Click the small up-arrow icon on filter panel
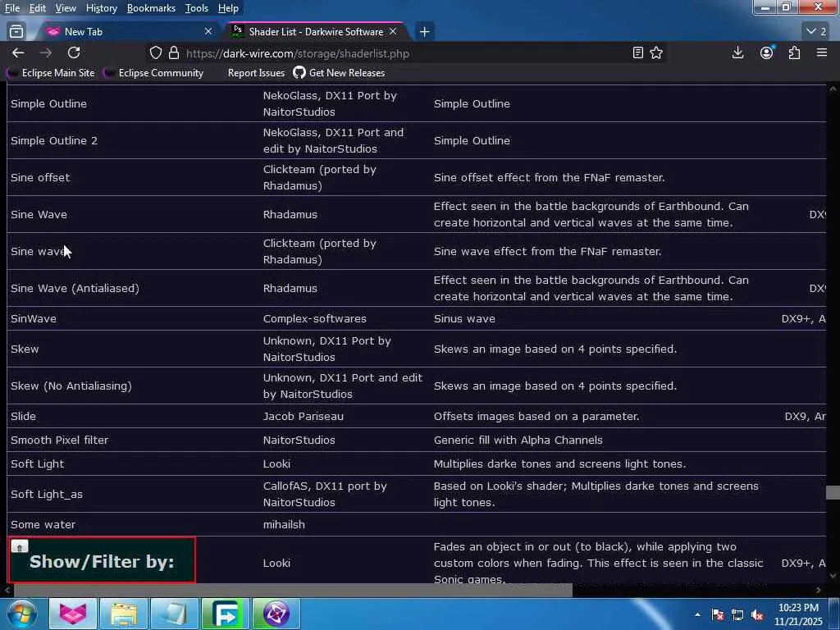The image size is (840, 630). click(20, 546)
